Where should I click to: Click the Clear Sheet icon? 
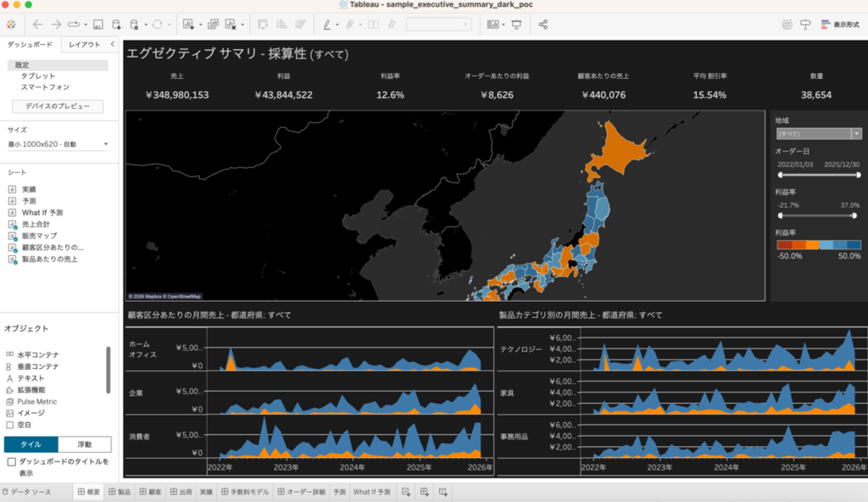[231, 25]
